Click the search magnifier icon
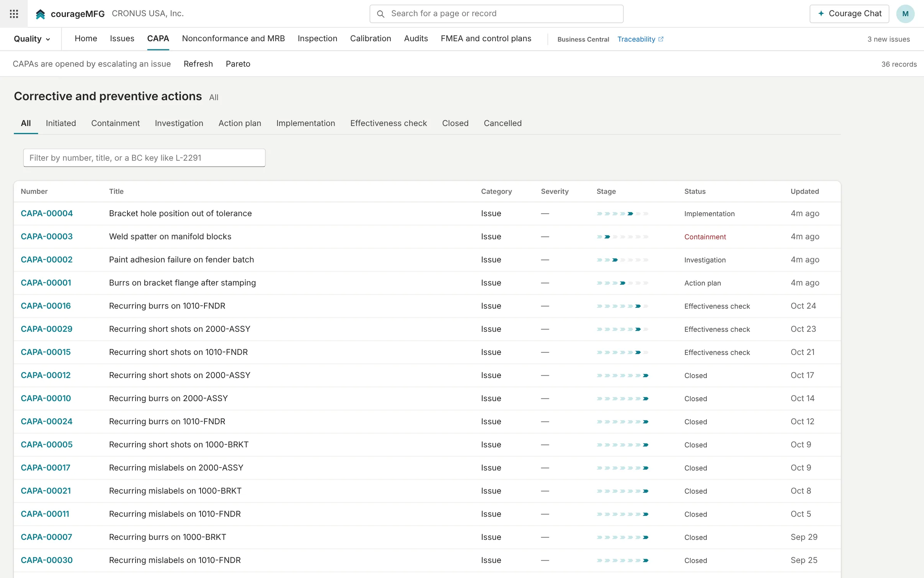The image size is (924, 578). pyautogui.click(x=380, y=14)
